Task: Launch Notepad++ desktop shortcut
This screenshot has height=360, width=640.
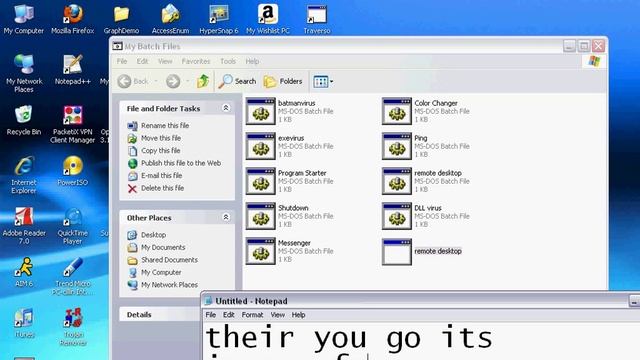Action: click(73, 69)
